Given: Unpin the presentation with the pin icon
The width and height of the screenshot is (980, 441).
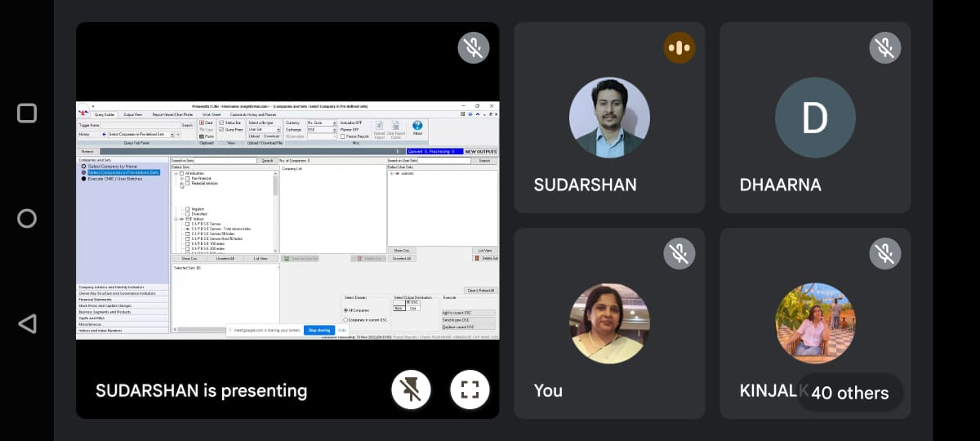Looking at the screenshot, I should coord(411,390).
